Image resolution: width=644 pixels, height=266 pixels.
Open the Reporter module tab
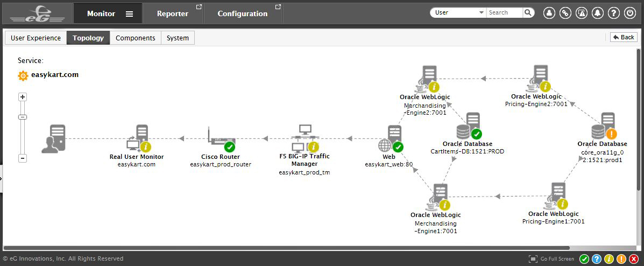coord(173,13)
